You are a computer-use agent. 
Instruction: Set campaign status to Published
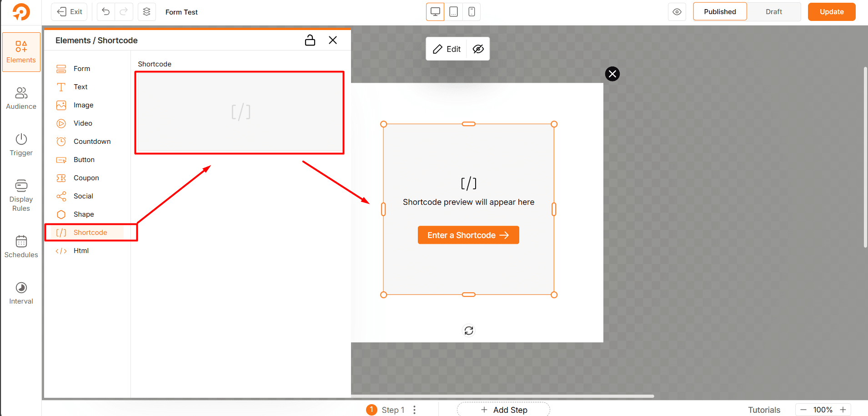[720, 12]
